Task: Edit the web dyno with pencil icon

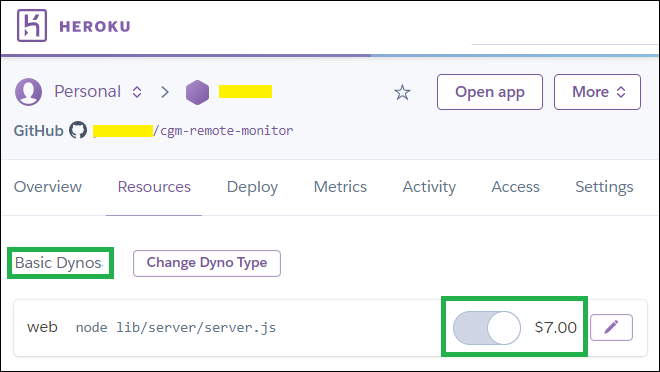Action: click(611, 327)
